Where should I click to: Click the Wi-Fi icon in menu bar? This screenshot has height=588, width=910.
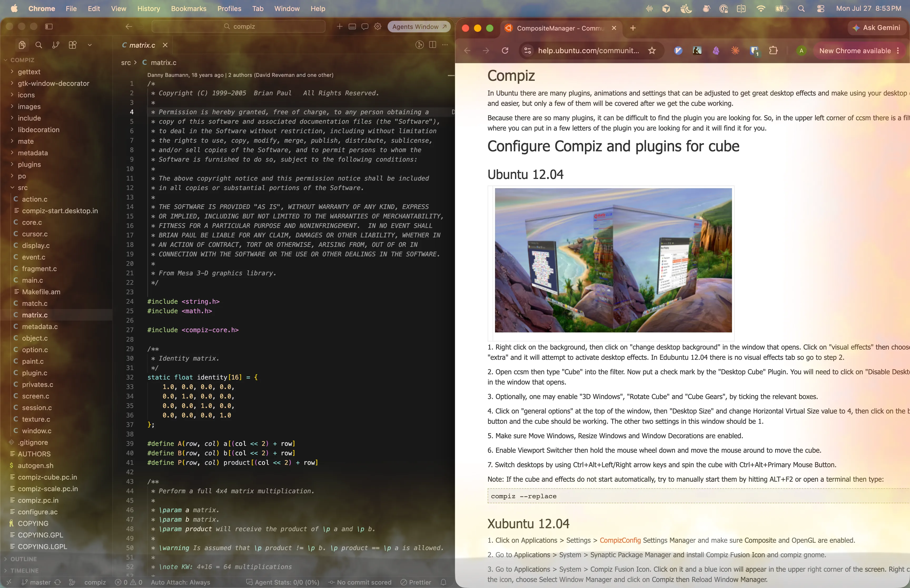point(761,8)
